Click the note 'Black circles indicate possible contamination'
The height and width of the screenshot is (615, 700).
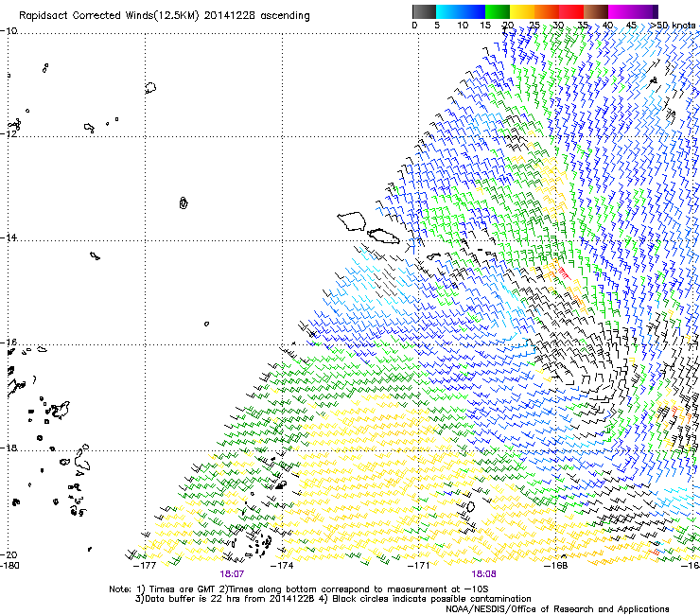(431, 599)
